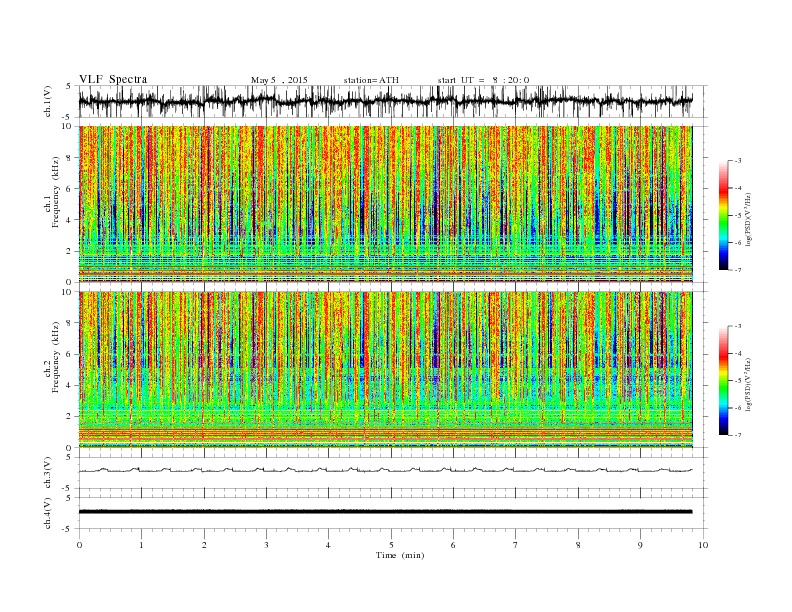Click the ch.1 color scale bar
The height and width of the screenshot is (612, 792).
[723, 215]
